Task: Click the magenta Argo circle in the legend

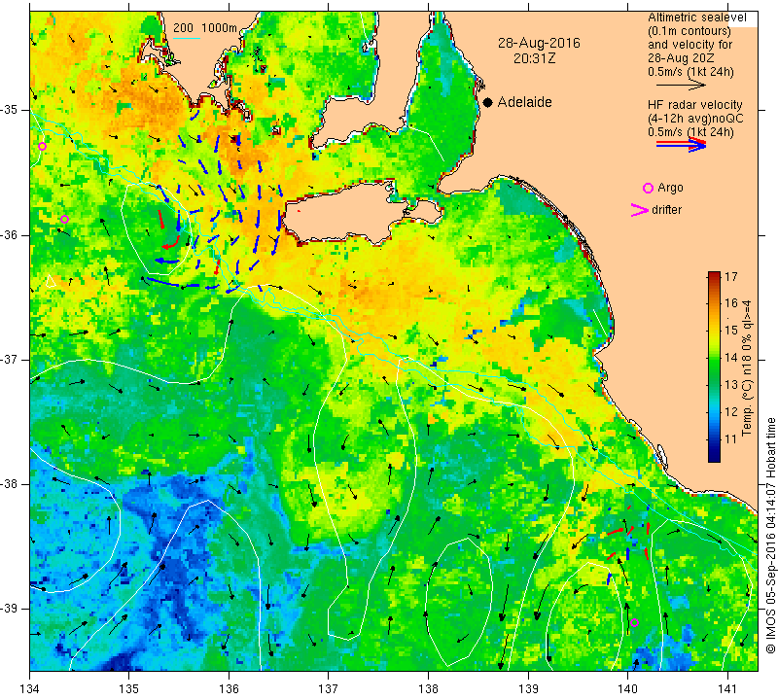Action: (x=648, y=188)
